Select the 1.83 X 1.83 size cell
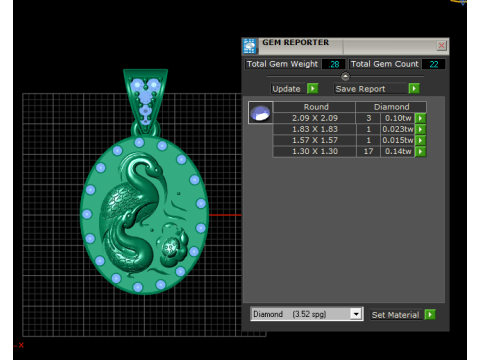Image resolution: width=480 pixels, height=360 pixels. point(315,129)
